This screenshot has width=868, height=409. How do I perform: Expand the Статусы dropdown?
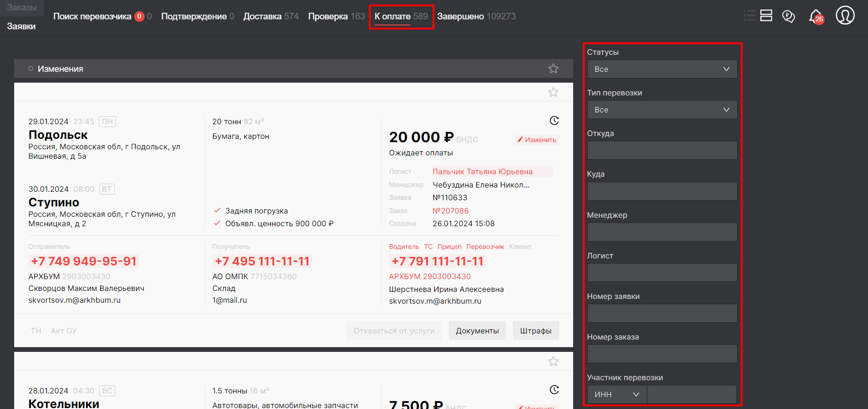(662, 69)
